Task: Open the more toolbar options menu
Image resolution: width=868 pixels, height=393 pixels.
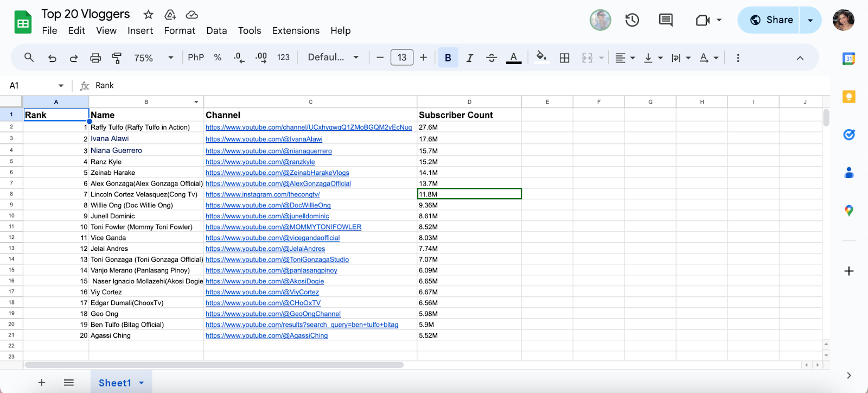Action: pyautogui.click(x=738, y=58)
